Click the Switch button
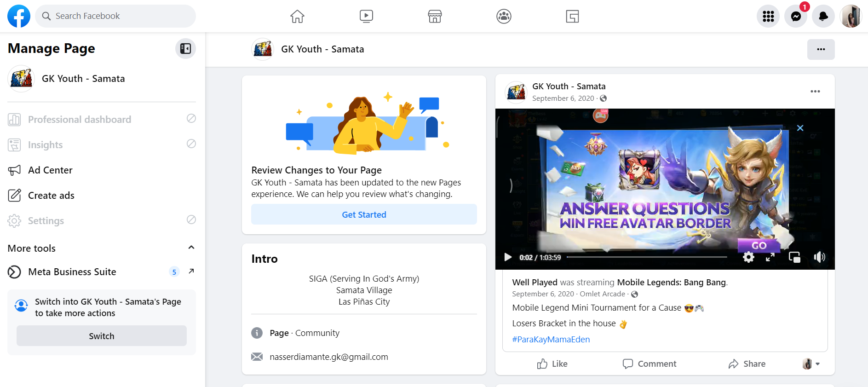This screenshot has width=868, height=387. pos(102,336)
